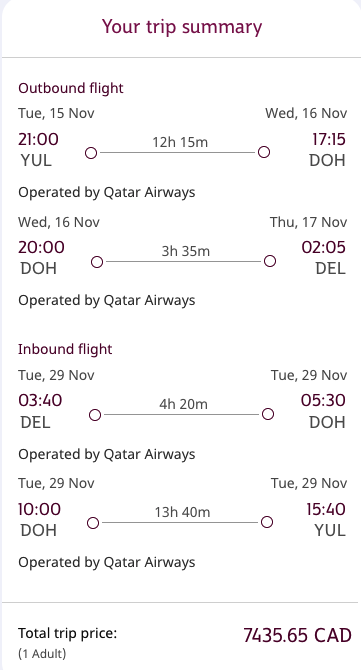Click the (1 Adult) passenger text
The width and height of the screenshot is (361, 670).
pyautogui.click(x=42, y=653)
